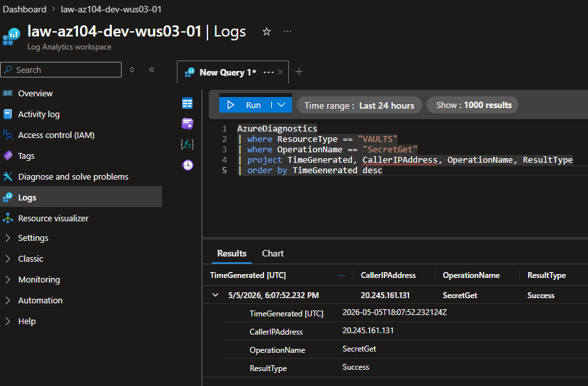Open Resource visualizer menu item
The height and width of the screenshot is (386, 588).
point(53,218)
